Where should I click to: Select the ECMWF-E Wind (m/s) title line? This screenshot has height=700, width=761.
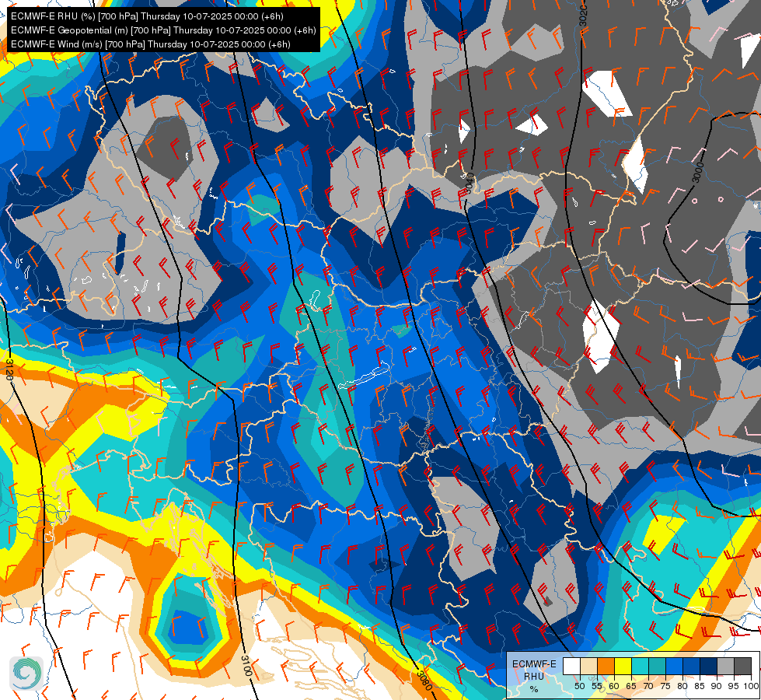pos(151,44)
